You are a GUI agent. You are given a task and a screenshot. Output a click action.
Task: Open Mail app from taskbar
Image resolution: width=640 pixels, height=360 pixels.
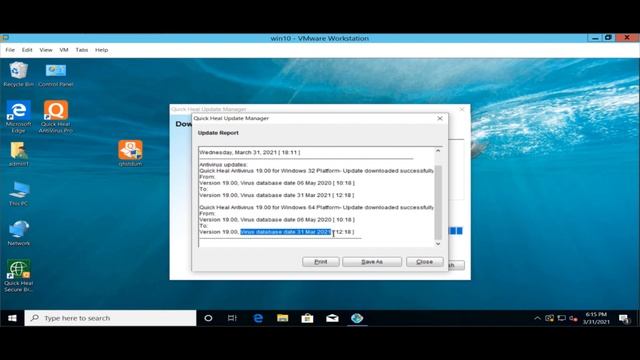click(x=332, y=318)
